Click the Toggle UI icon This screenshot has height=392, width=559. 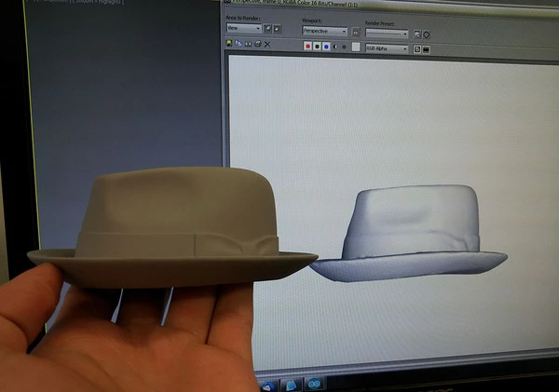coord(426,49)
